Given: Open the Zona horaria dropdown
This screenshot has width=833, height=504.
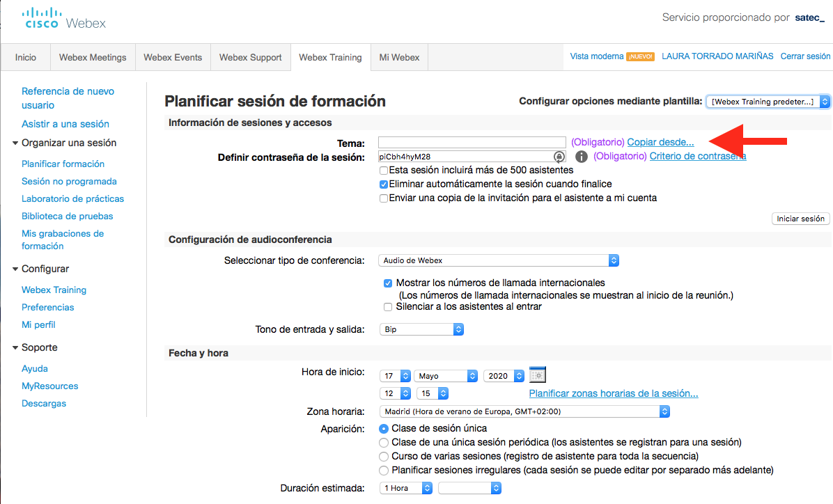Looking at the screenshot, I should click(524, 411).
